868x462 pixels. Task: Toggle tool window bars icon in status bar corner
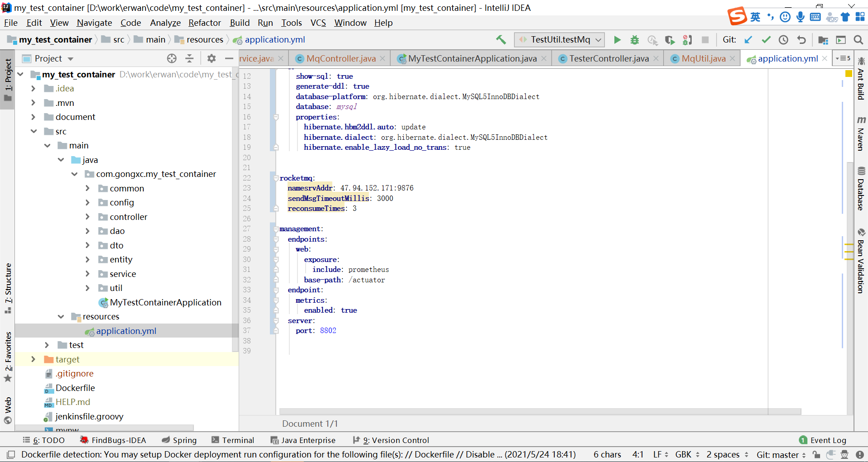point(11,454)
